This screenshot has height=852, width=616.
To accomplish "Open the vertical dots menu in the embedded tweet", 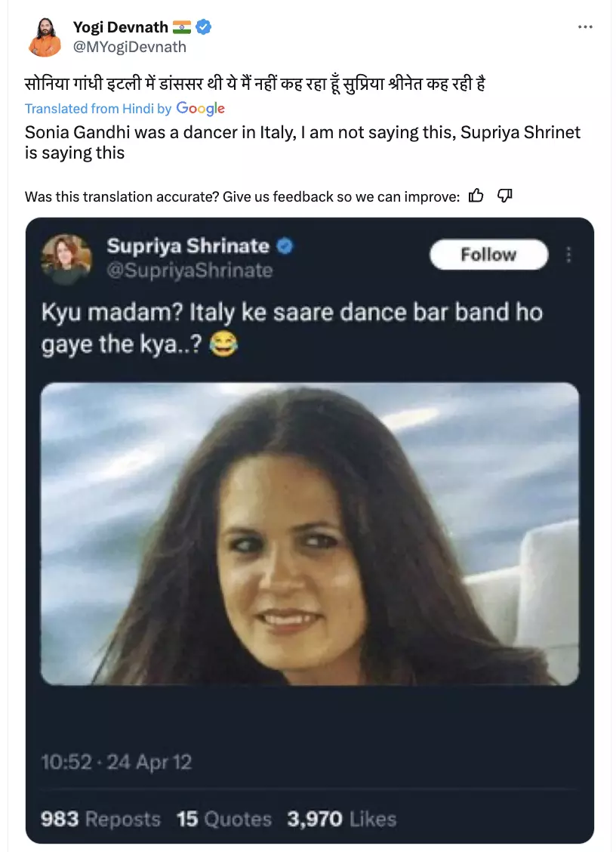I will pyautogui.click(x=568, y=255).
